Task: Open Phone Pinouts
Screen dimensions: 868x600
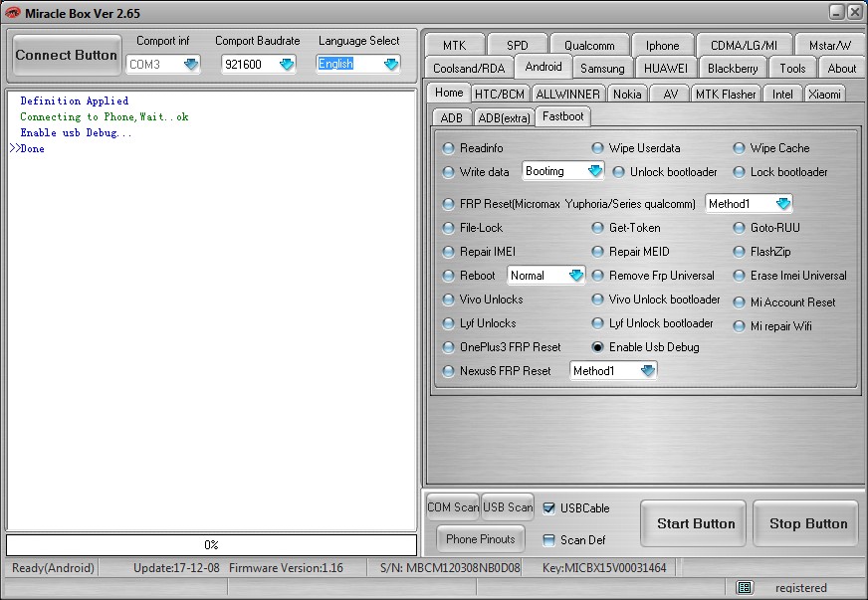Action: click(481, 538)
